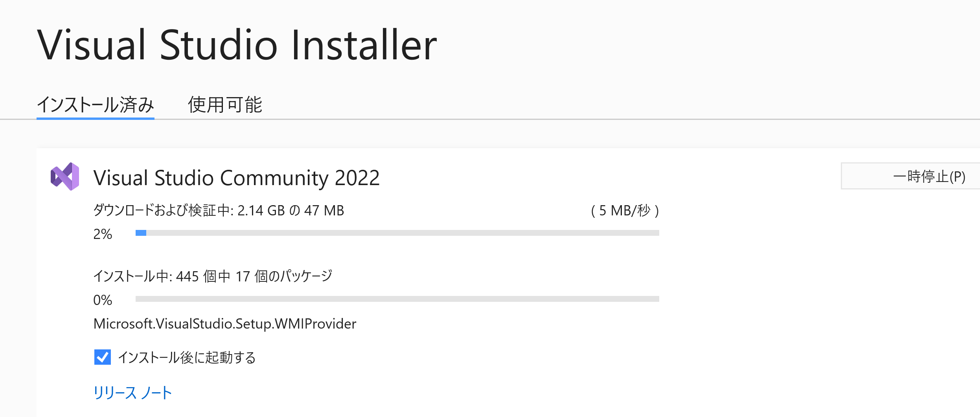
Task: Click the 0% install percentage label
Action: click(103, 300)
